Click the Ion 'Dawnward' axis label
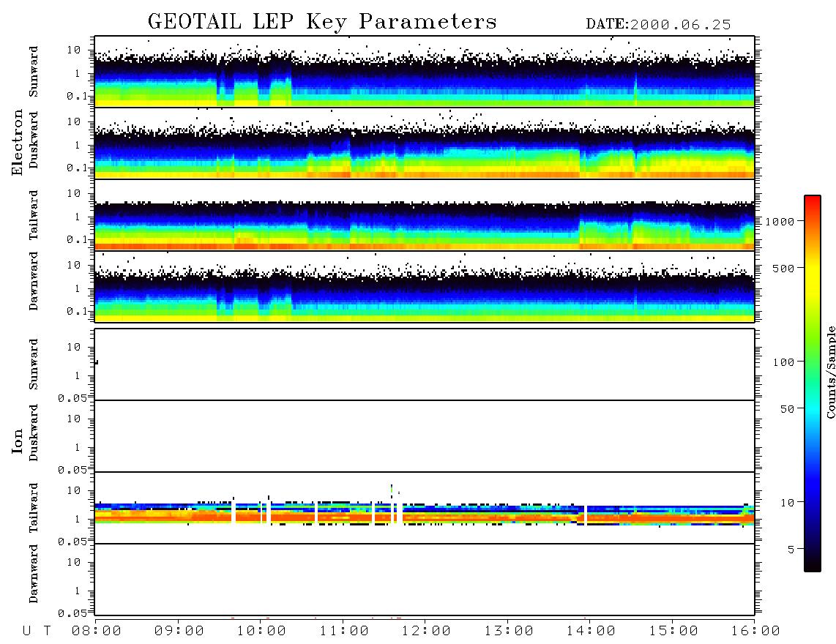Viewport: 836px width, 644px height. click(34, 574)
